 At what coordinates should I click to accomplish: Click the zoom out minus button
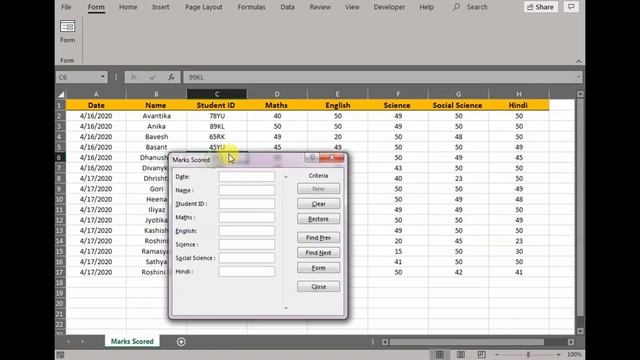497,355
